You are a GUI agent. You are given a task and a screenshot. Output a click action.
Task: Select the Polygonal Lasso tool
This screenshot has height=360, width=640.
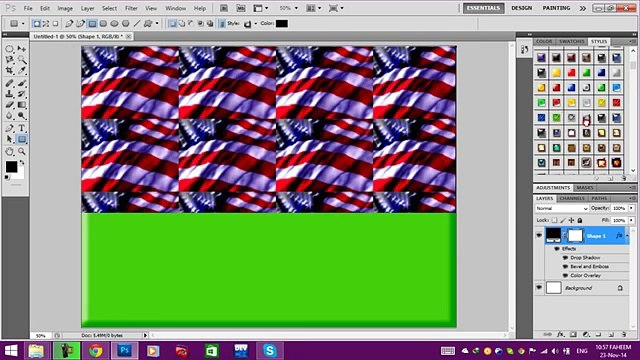tap(9, 60)
